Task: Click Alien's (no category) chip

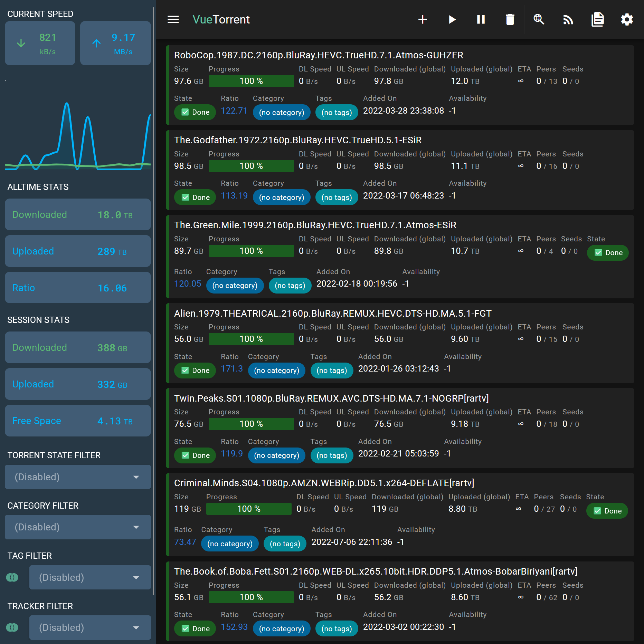Action: [x=277, y=371]
